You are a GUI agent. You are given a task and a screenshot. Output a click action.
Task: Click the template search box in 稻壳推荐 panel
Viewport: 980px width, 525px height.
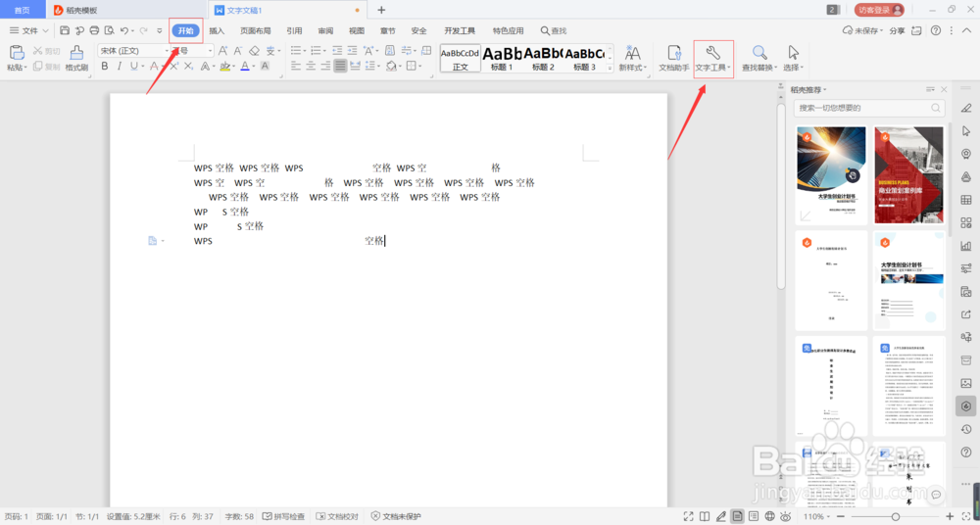[868, 108]
